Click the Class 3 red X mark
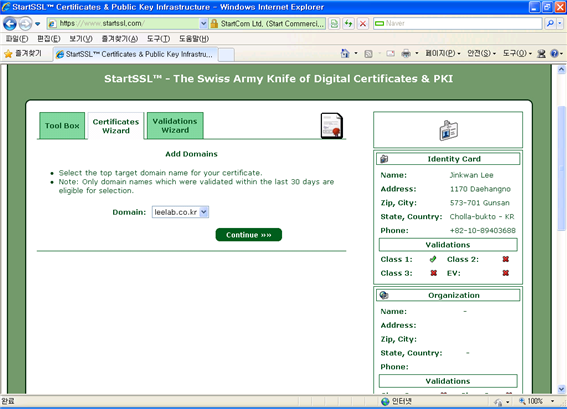The height and width of the screenshot is (409, 567). (x=434, y=273)
